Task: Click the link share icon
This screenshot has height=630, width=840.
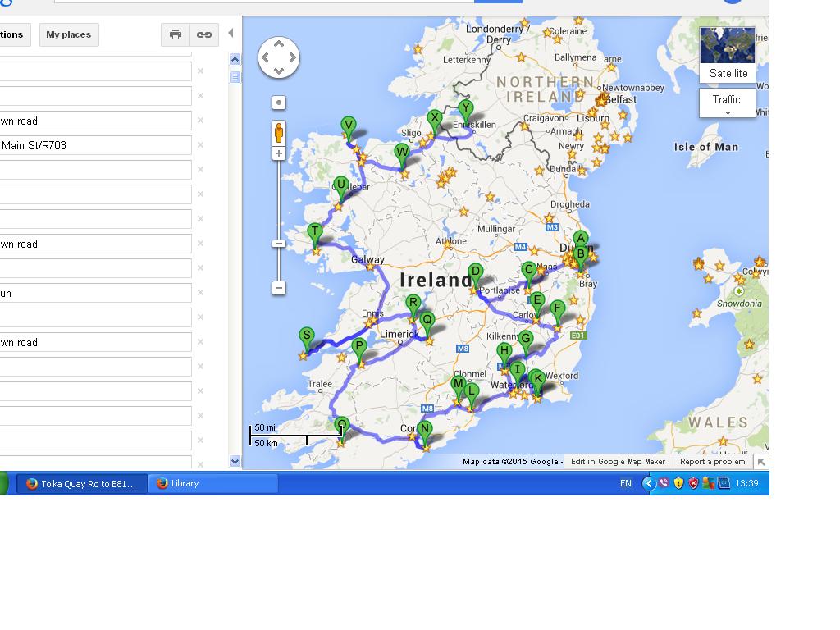Action: pos(203,34)
